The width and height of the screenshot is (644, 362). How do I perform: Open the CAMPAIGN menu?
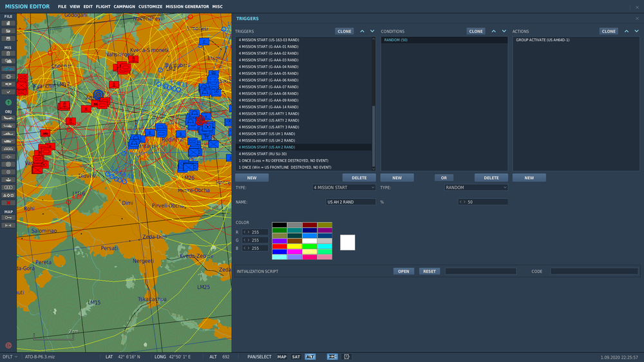pyautogui.click(x=124, y=6)
